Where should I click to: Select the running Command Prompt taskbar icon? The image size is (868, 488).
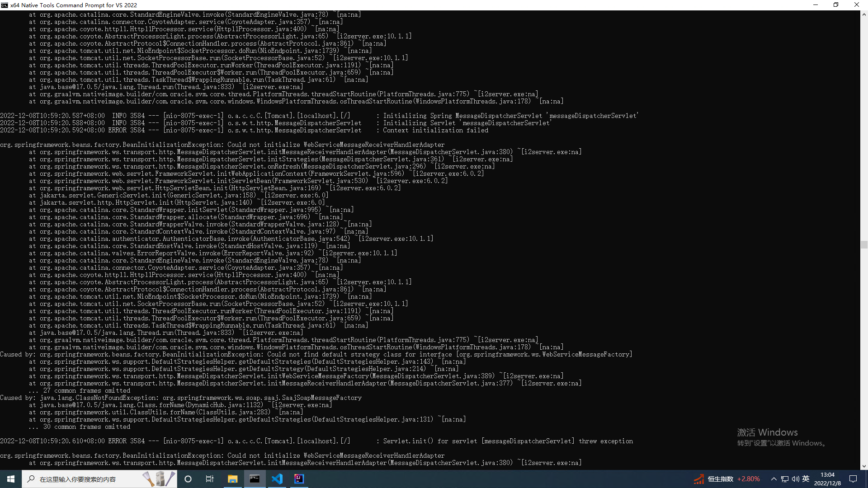255,479
